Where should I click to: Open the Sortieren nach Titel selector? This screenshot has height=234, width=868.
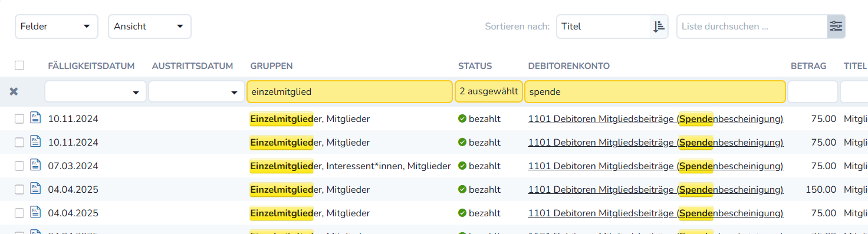click(x=604, y=27)
